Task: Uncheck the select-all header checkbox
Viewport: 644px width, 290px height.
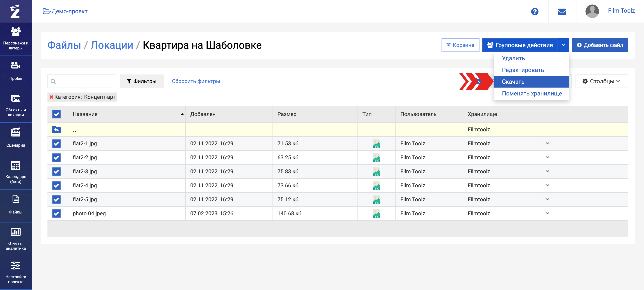Action: (56, 114)
